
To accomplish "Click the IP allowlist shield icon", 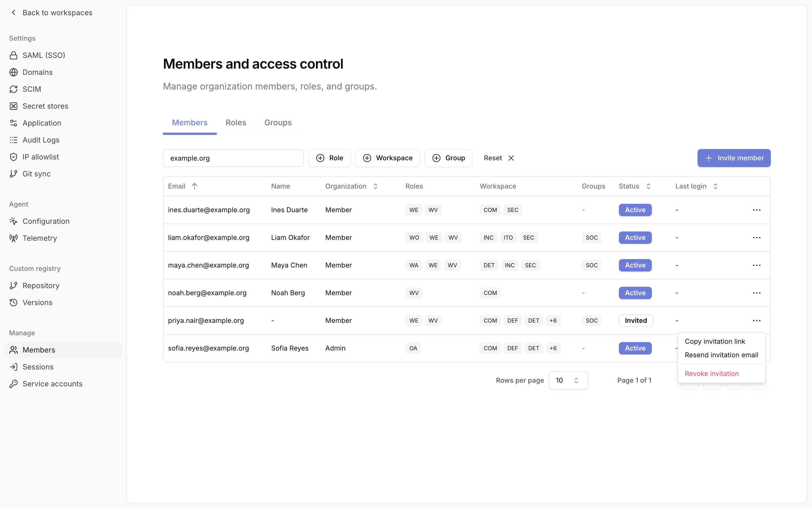I will click(x=14, y=157).
